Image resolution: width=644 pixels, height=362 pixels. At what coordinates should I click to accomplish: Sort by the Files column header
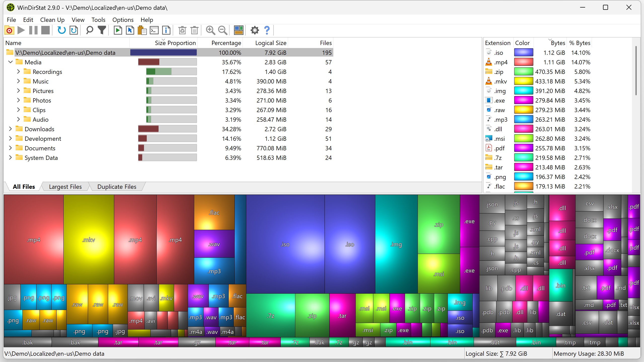click(x=310, y=43)
